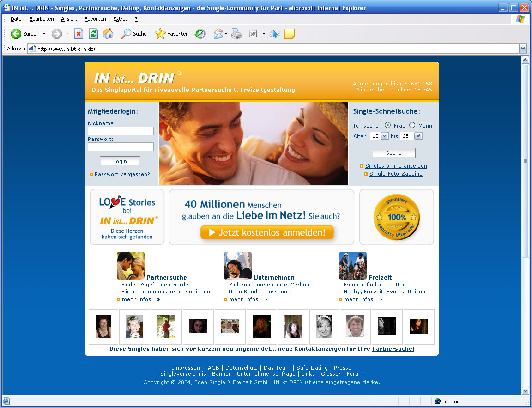Viewport: 532px width, 408px height.
Task: Open the Partnersuche couple thumbnail
Action: [x=131, y=265]
